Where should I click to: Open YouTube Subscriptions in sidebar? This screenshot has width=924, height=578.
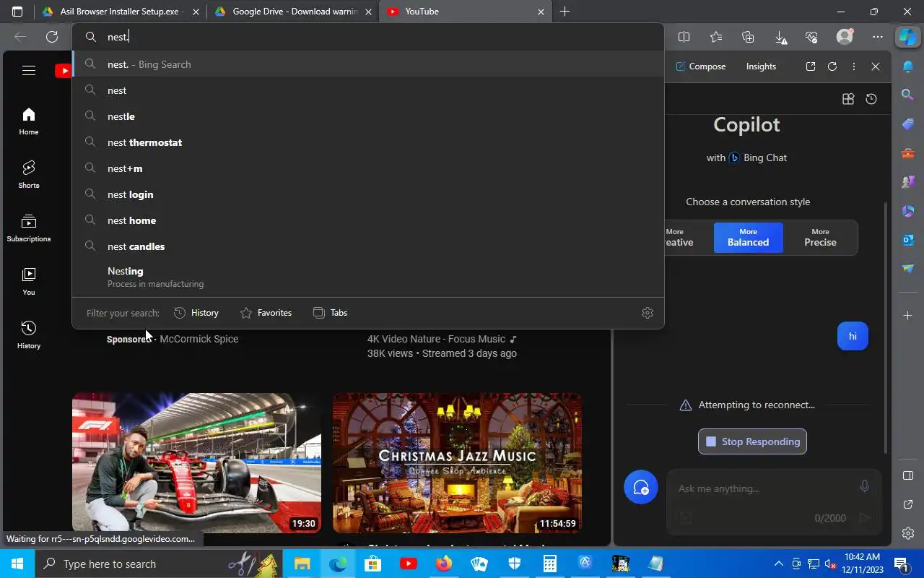(x=29, y=228)
